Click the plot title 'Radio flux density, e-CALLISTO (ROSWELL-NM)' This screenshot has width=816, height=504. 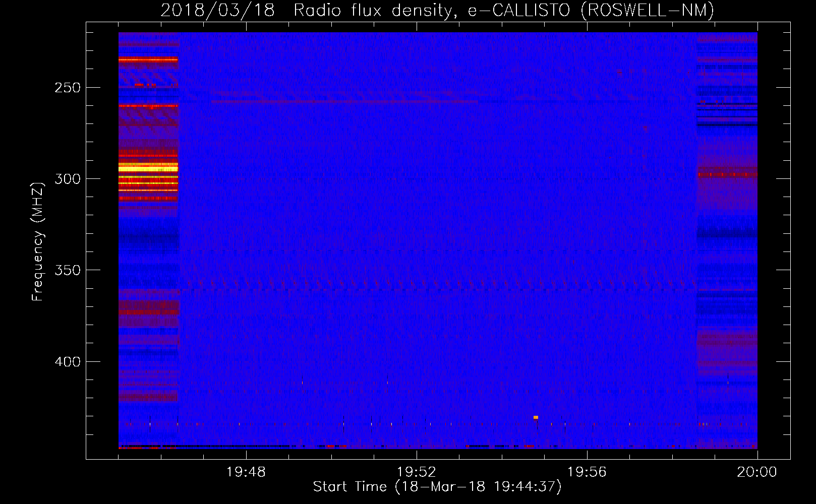point(504,10)
